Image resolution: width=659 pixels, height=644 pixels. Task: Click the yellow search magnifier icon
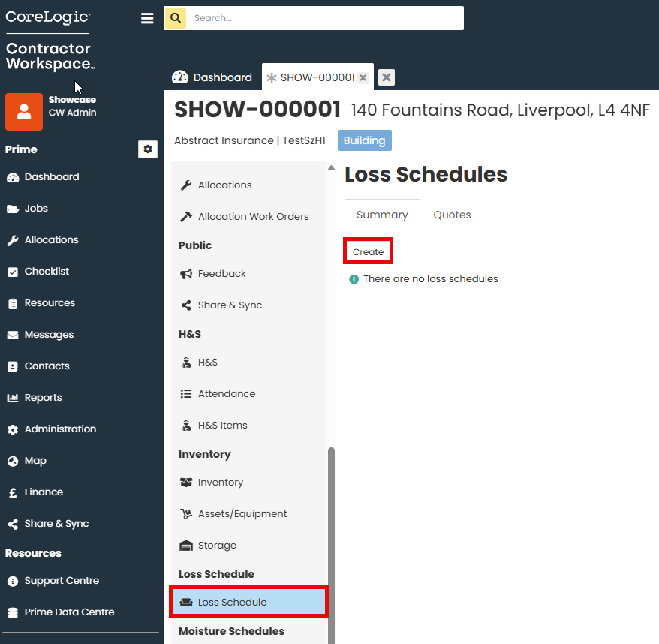[x=175, y=18]
